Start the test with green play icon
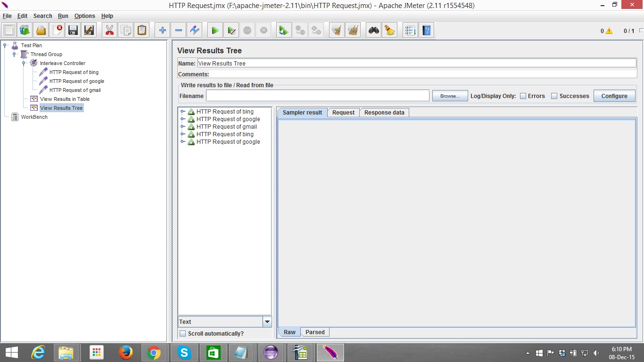The height and width of the screenshot is (362, 644). (x=215, y=31)
